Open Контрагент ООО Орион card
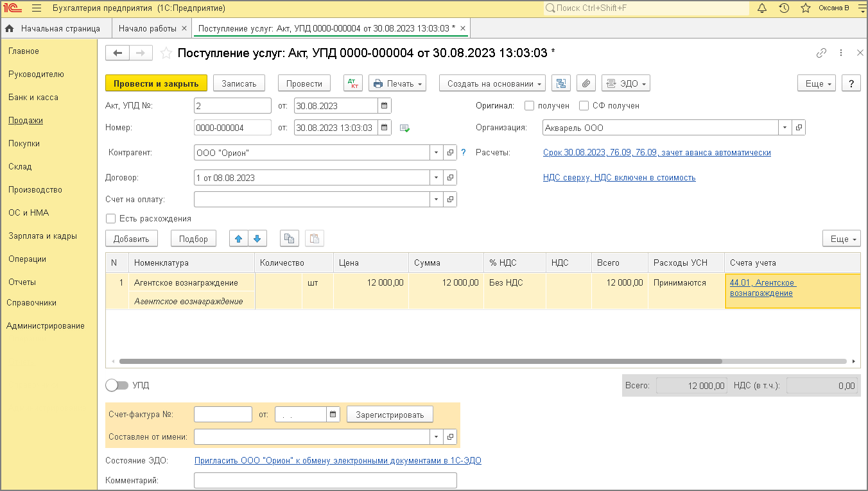The width and height of the screenshot is (868, 491). point(450,153)
